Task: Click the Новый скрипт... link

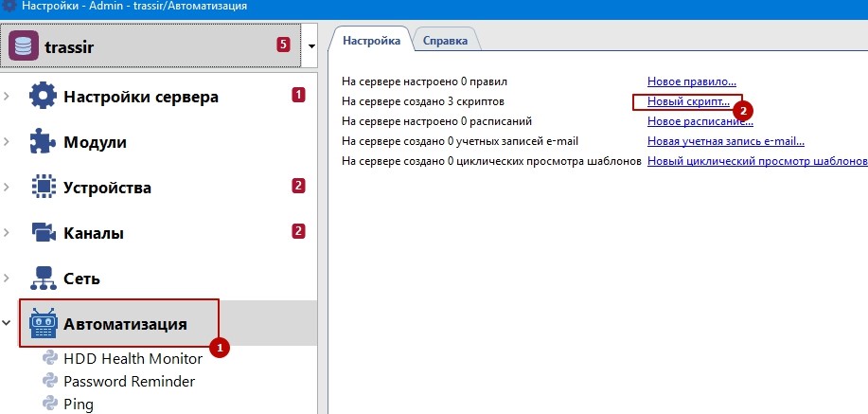Action: pyautogui.click(x=688, y=101)
